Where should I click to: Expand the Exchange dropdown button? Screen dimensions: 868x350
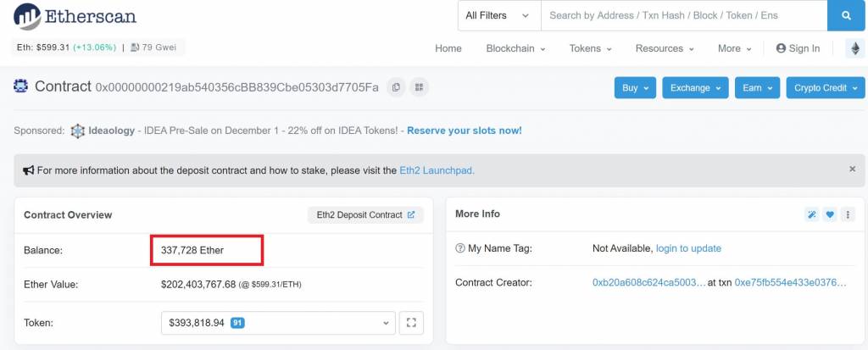(695, 88)
